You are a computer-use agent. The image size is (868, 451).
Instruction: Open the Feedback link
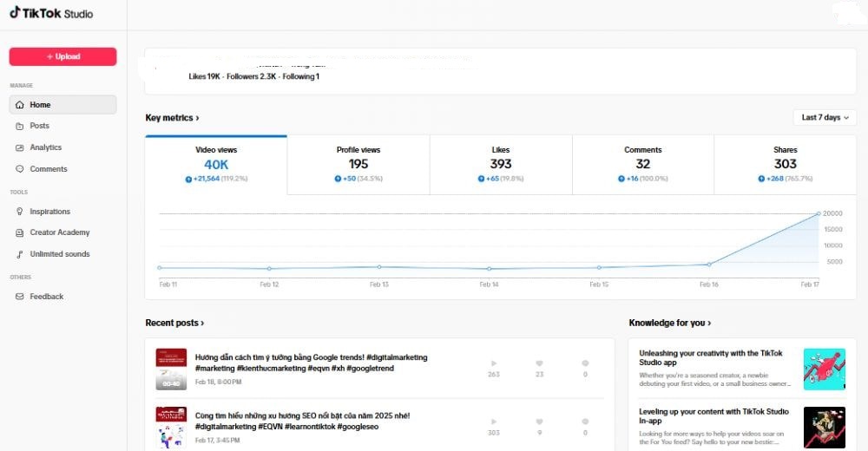tap(47, 297)
